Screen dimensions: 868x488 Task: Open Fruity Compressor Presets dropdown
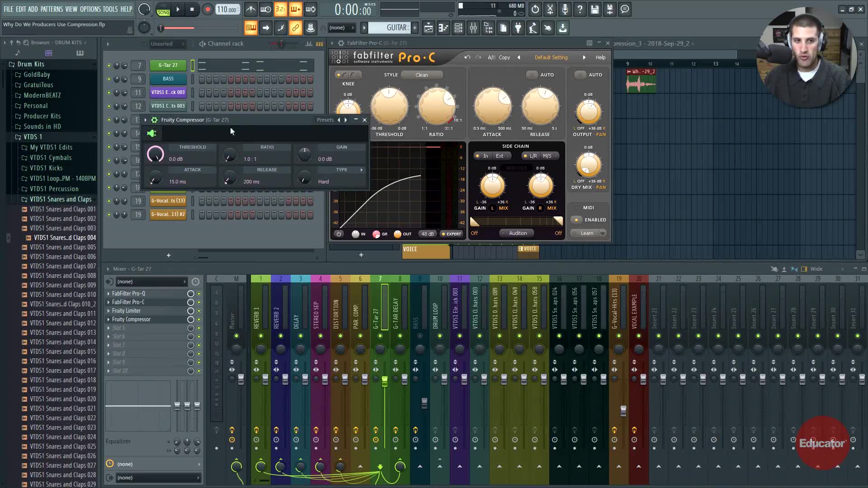325,120
